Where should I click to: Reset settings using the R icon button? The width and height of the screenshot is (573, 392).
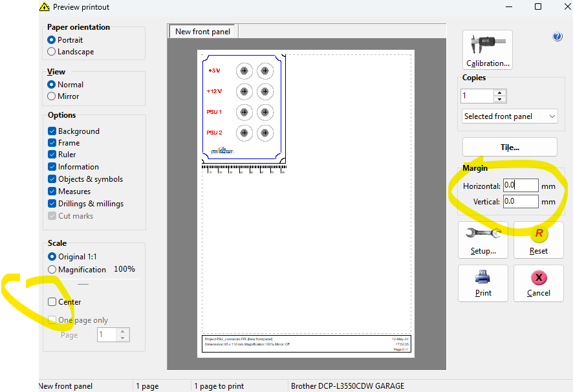538,240
